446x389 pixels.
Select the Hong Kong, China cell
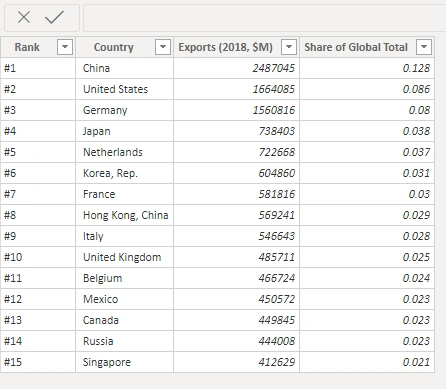(x=125, y=215)
